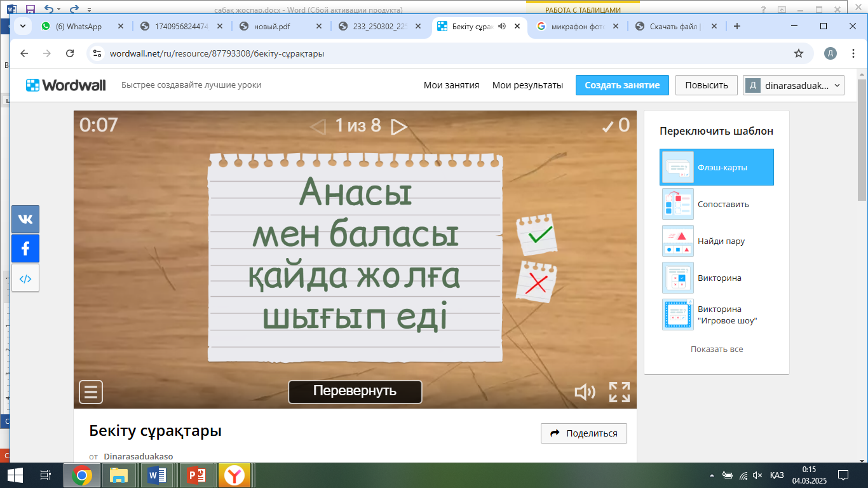Image resolution: width=868 pixels, height=488 pixels.
Task: Show hidden system tray icons
Action: coord(712,475)
